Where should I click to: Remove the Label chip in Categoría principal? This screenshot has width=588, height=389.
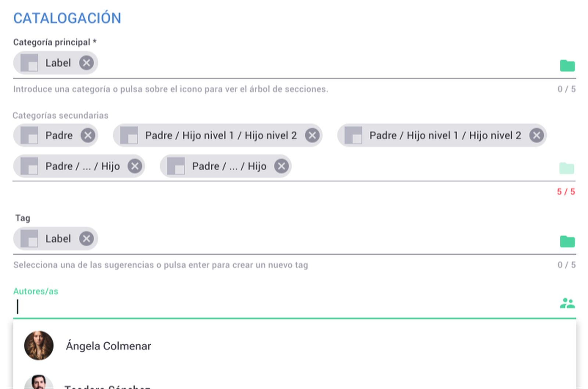[x=86, y=63]
